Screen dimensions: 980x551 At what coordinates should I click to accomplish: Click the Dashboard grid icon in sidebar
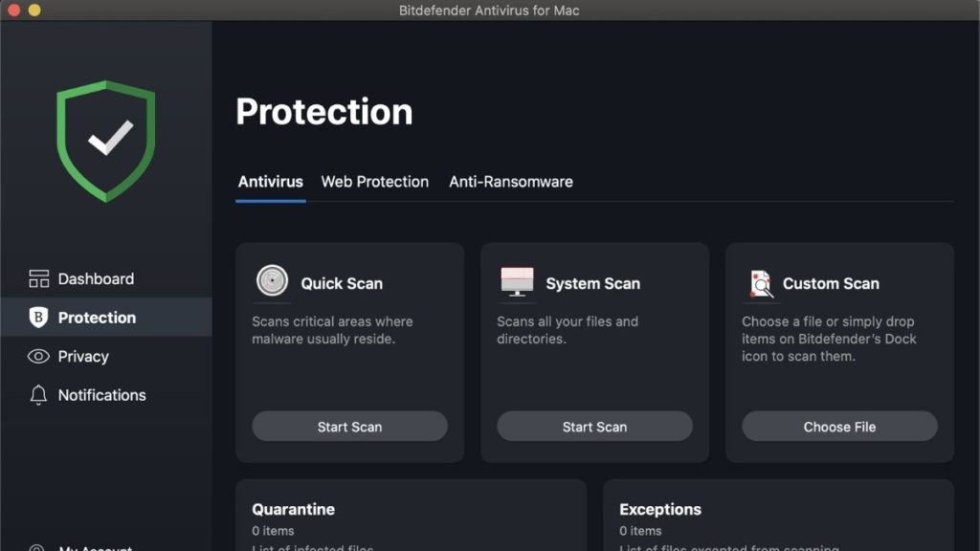point(38,278)
